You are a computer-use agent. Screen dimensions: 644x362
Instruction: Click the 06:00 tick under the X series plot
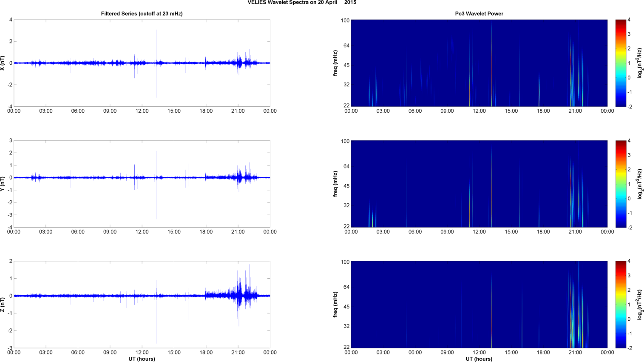[78, 111]
